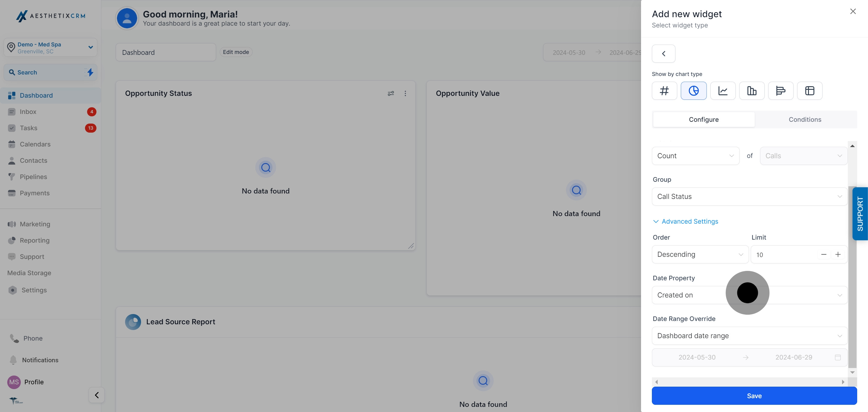
Task: Open the Date Property dropdown
Action: (x=749, y=295)
